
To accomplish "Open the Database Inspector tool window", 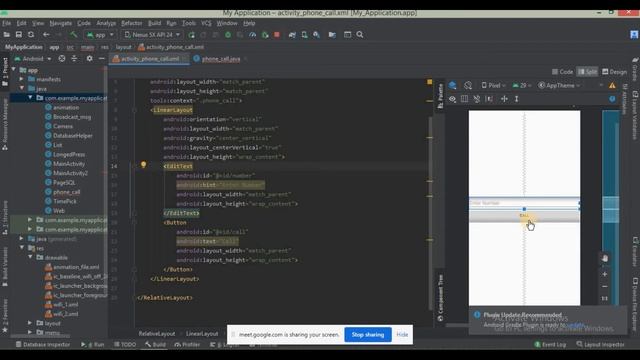I will pyautogui.click(x=43, y=345).
